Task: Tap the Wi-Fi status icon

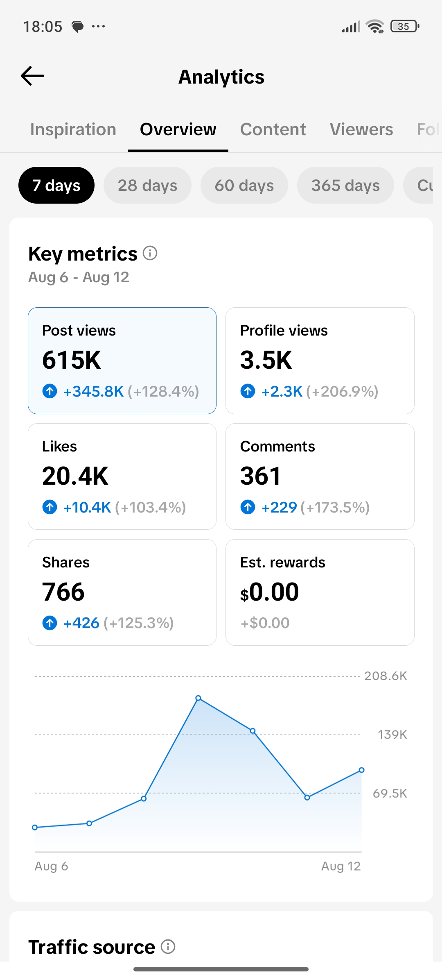Action: point(375,27)
